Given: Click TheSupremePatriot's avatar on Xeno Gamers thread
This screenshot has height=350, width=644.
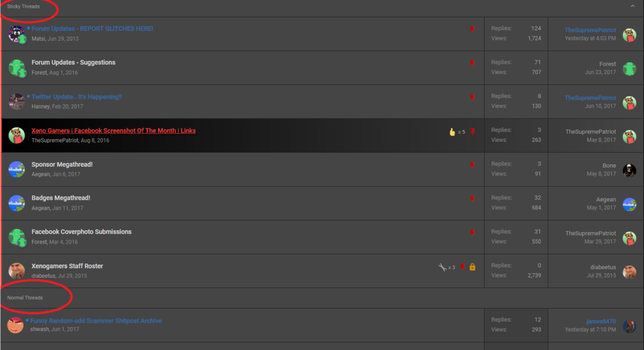Looking at the screenshot, I should click(x=17, y=135).
